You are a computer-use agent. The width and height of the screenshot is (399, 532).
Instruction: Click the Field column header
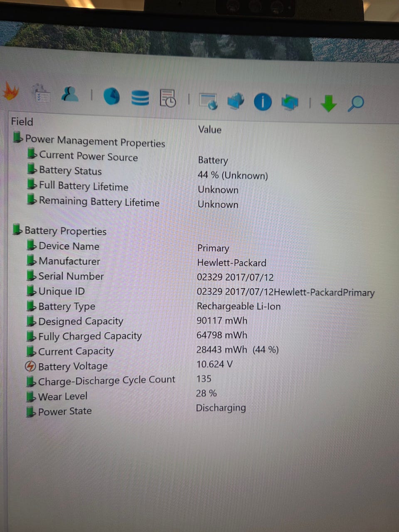[x=22, y=121]
